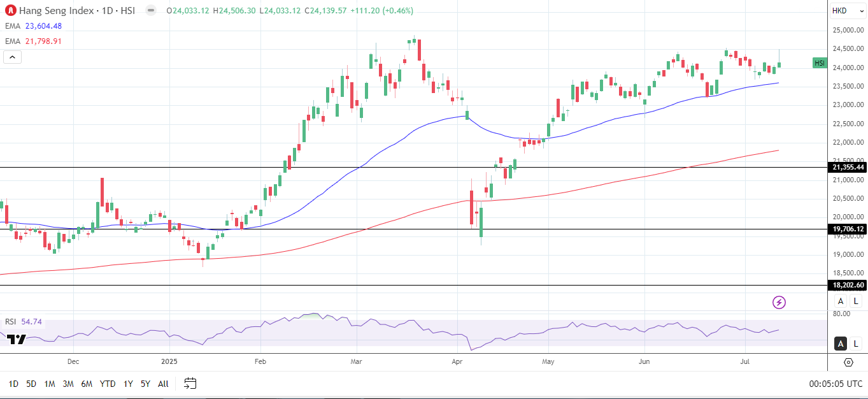Select the 3M timeframe
The image size is (868, 399).
click(x=67, y=384)
